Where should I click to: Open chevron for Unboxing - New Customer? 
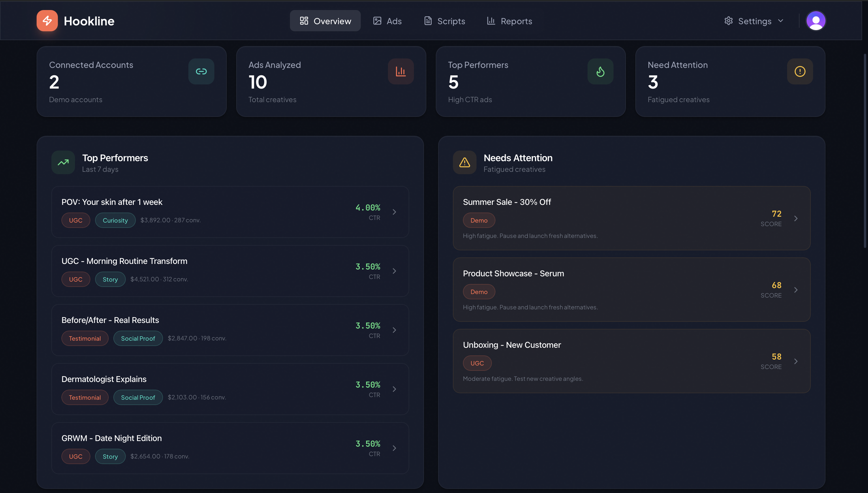point(796,361)
